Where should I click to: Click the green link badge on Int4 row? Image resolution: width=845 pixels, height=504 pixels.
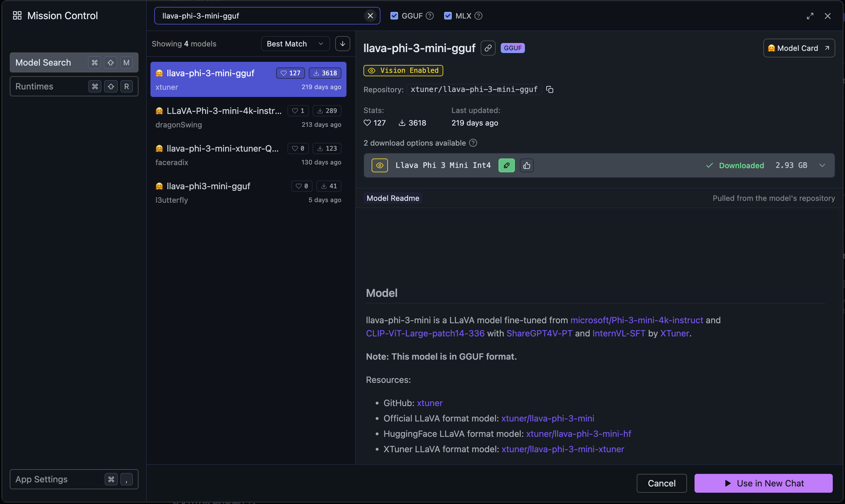(x=506, y=165)
